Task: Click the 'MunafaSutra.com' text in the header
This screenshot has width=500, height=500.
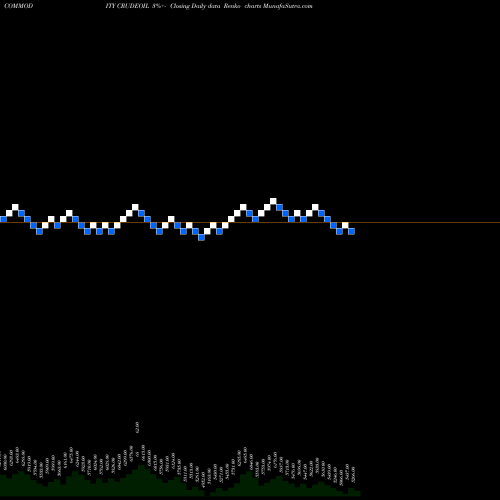Action: pos(288,6)
